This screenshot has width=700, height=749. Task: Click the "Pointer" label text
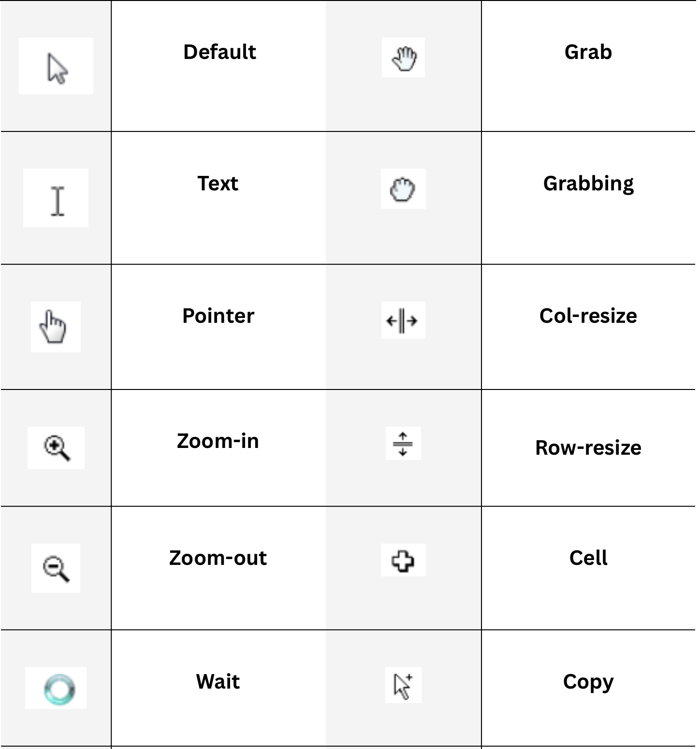coord(218,316)
